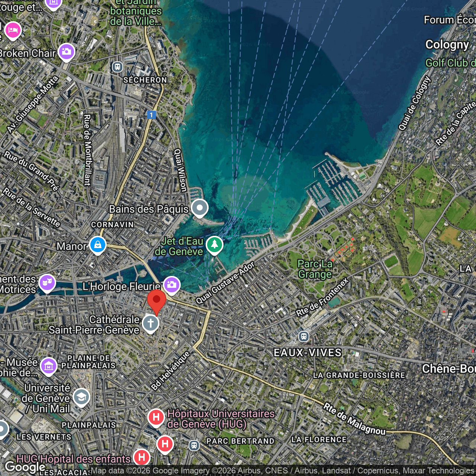476x476 pixels.
Task: Open the L'Horloge Fleurie camera marker
Action: click(171, 285)
